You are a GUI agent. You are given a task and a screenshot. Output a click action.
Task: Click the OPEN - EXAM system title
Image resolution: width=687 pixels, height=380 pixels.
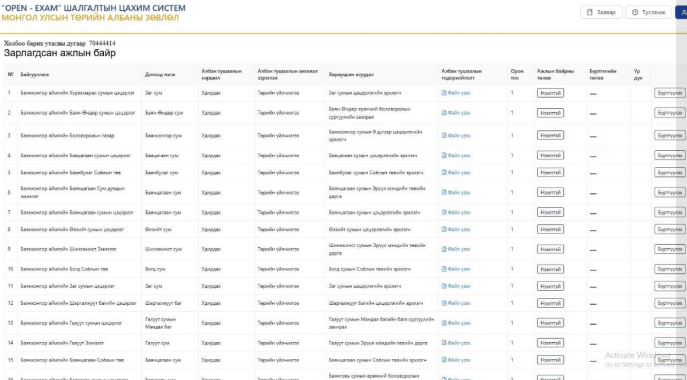93,8
